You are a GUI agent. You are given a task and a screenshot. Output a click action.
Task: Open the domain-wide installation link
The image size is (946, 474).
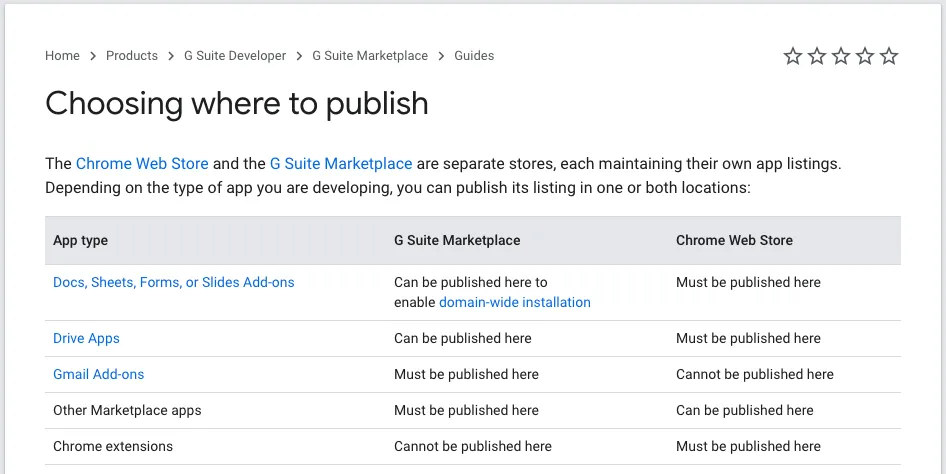(x=515, y=302)
